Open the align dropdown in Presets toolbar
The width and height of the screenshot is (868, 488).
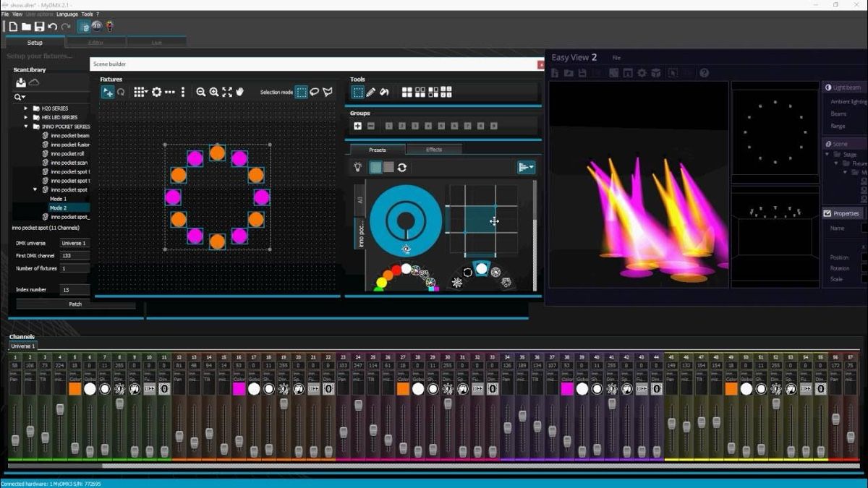(x=526, y=167)
